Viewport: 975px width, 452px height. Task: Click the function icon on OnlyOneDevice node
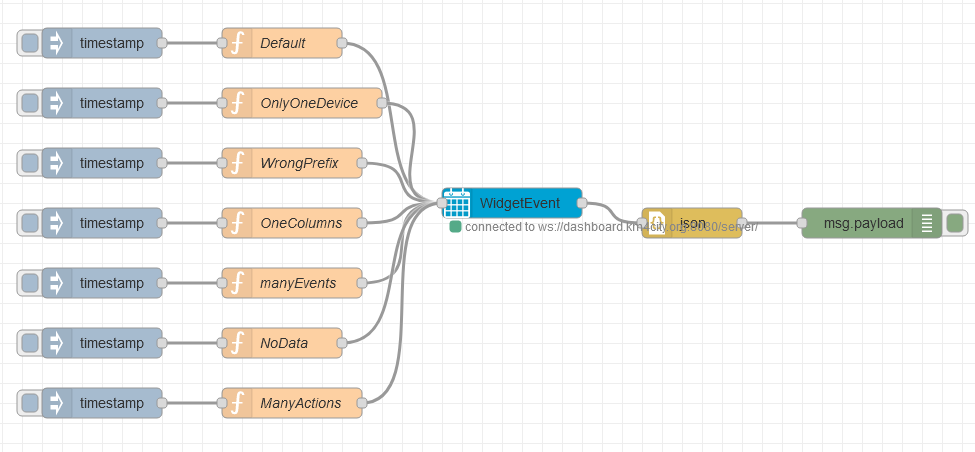tap(238, 103)
